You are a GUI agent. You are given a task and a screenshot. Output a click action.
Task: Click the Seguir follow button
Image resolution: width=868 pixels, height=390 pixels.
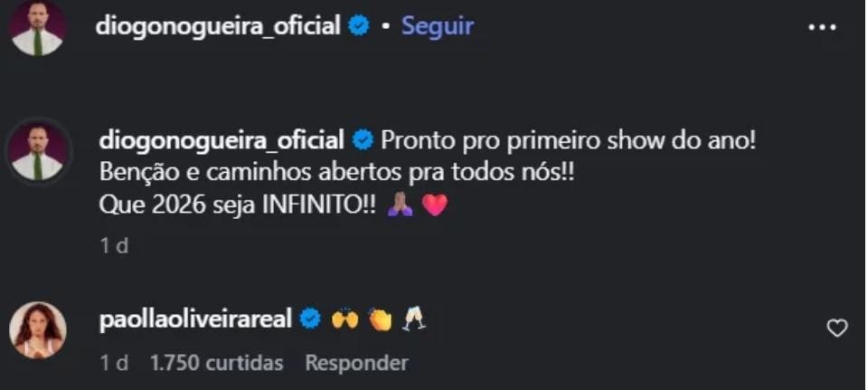[438, 26]
